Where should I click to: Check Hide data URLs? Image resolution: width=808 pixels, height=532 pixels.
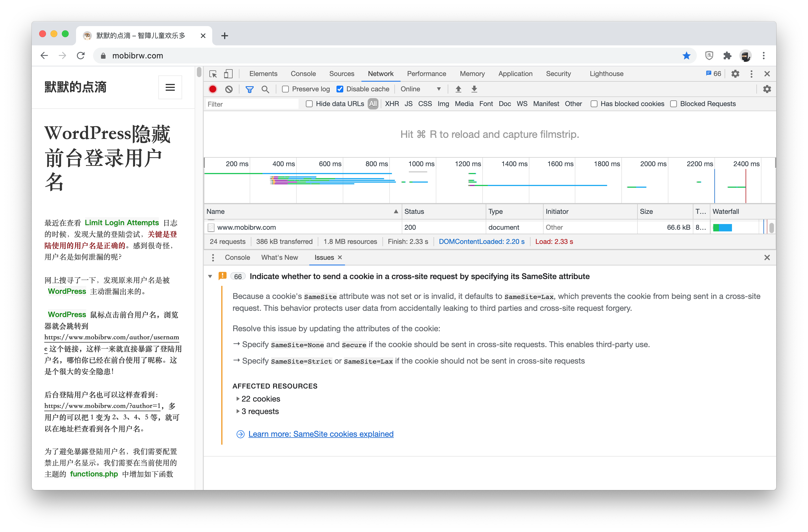(309, 104)
